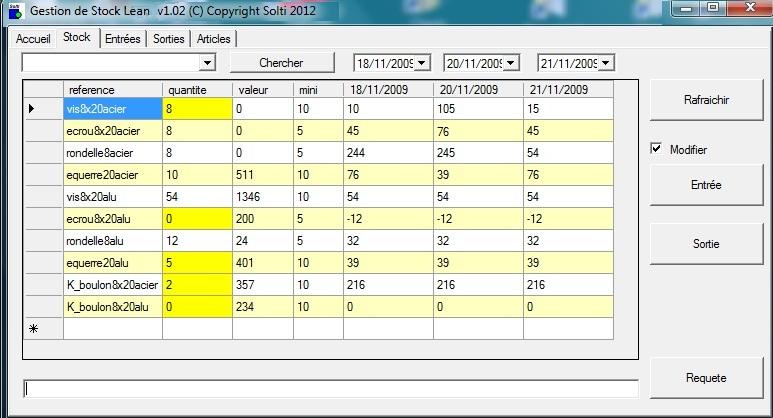Click yellow quantite cell of equerre20alu

coord(197,263)
